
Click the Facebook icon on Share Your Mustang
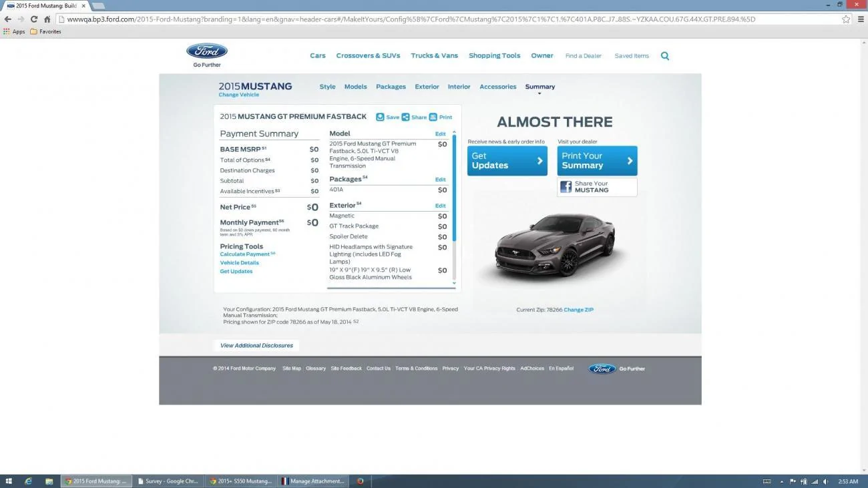(566, 187)
